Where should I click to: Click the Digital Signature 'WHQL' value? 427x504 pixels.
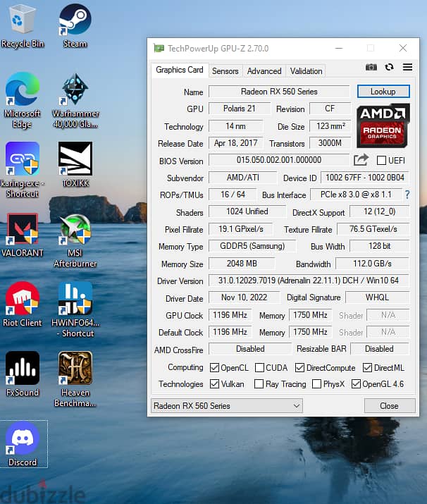(x=377, y=297)
